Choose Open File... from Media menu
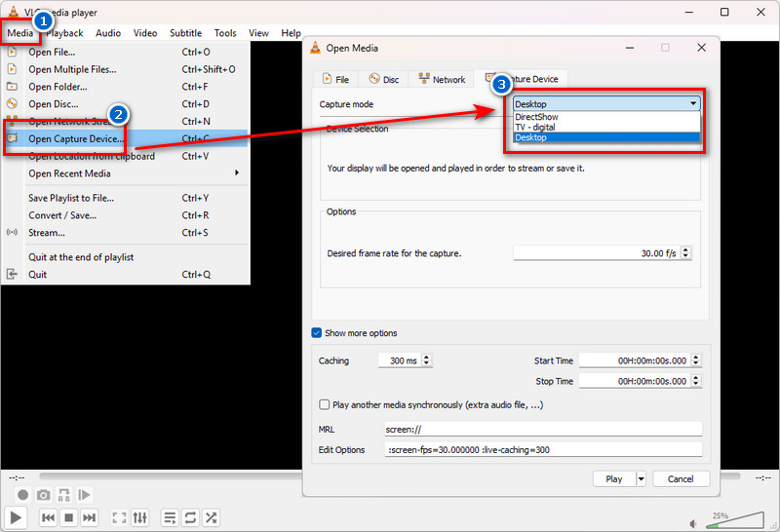The height and width of the screenshot is (532, 780). 126,52
